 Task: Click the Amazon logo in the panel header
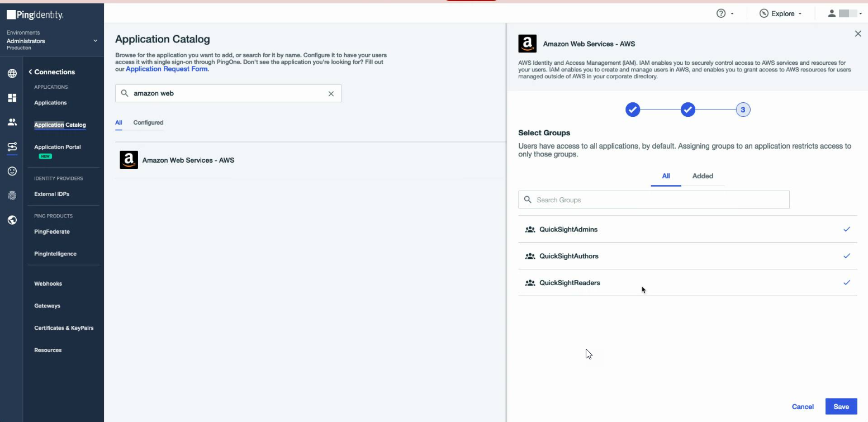coord(527,44)
